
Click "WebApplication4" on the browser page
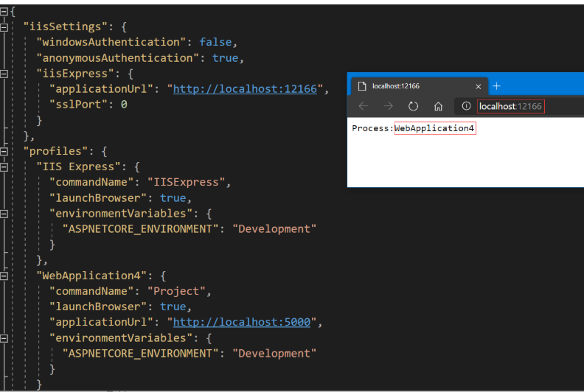coord(434,128)
